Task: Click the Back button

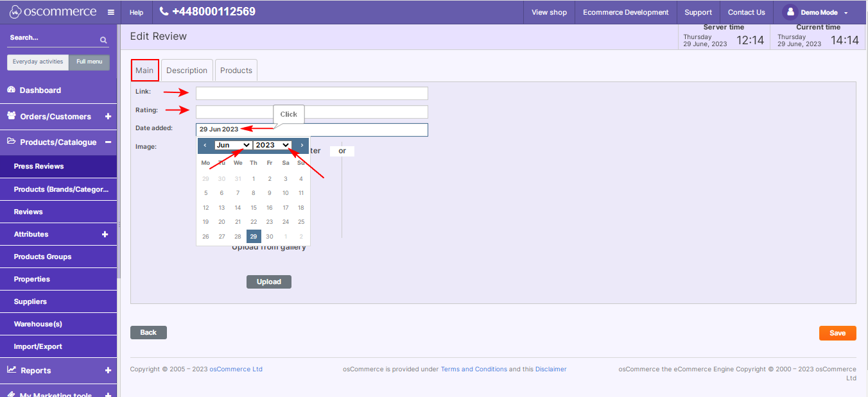Action: (x=148, y=332)
